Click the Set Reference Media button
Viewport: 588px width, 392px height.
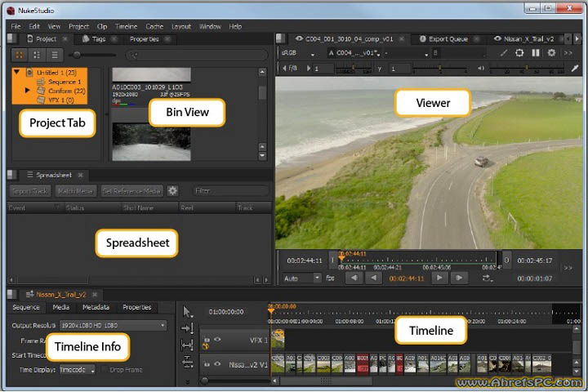(x=131, y=191)
